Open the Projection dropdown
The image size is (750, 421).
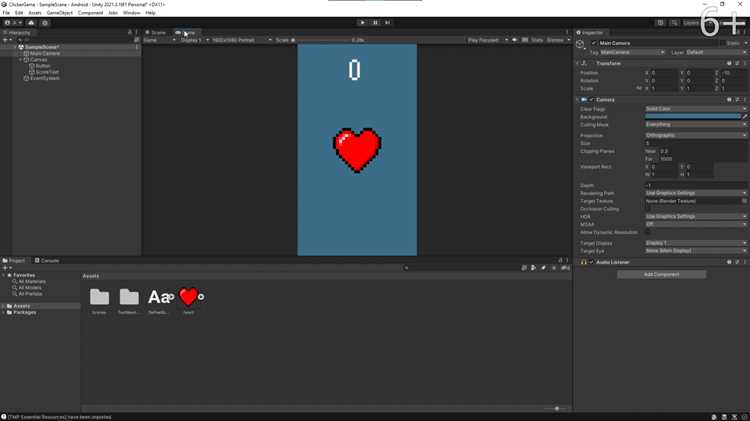click(696, 135)
